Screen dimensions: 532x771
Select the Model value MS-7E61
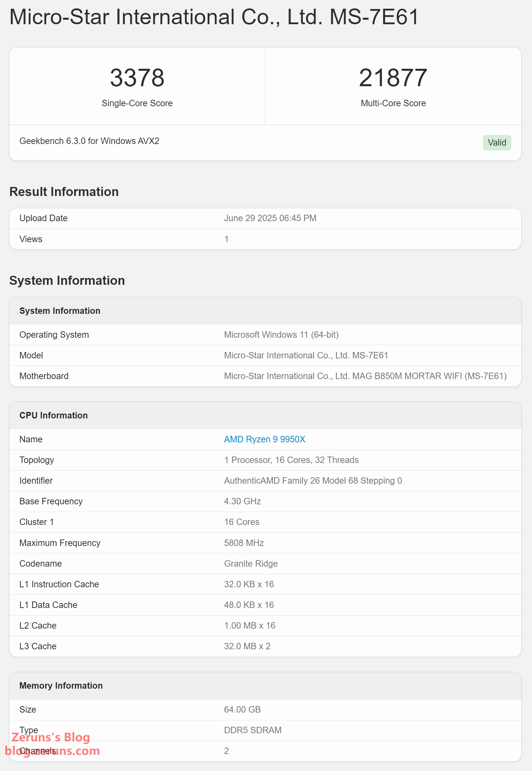[306, 355]
